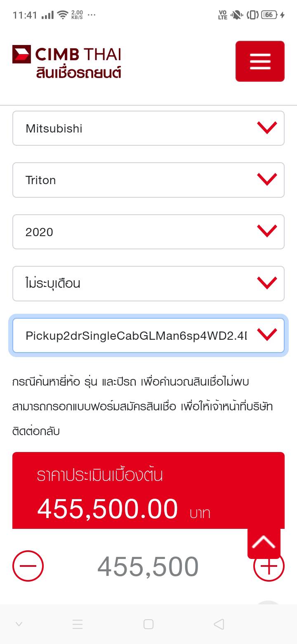This screenshot has height=644, width=297.
Task: Open the Mitsubishi brand dropdown
Action: coord(148,128)
